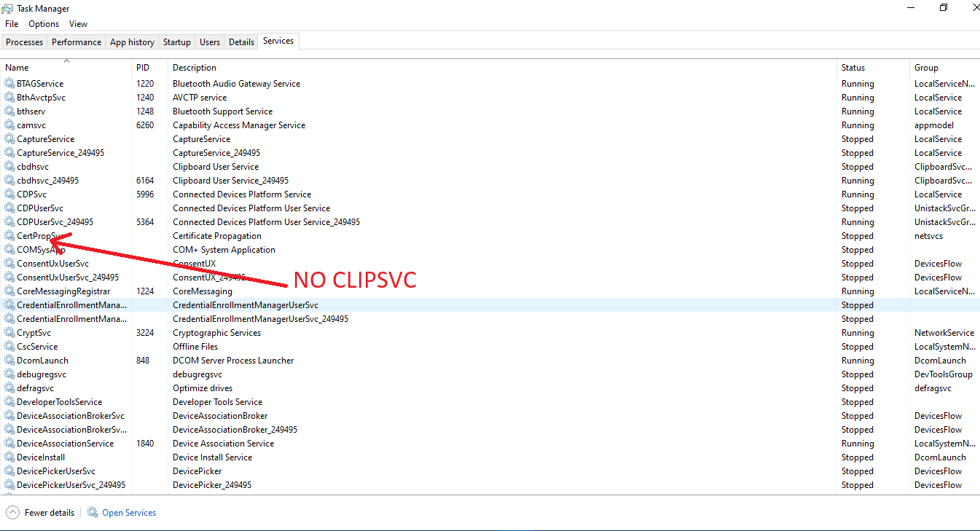
Task: Sort by the Description column header
Action: click(503, 68)
